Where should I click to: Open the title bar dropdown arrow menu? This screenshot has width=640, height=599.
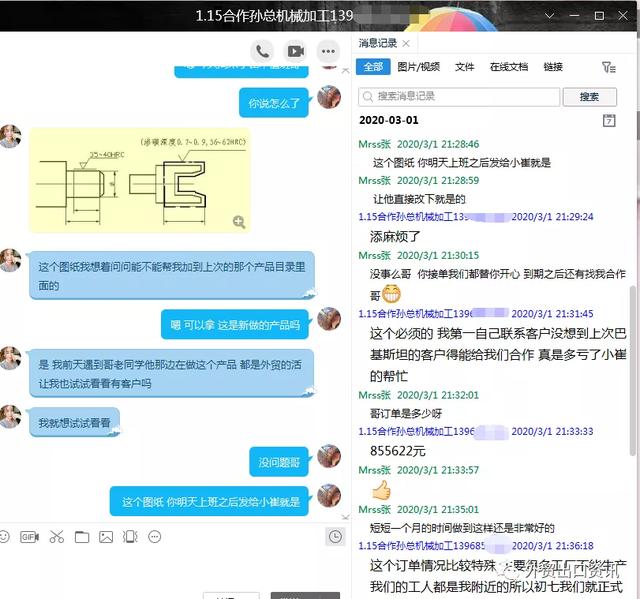click(x=551, y=16)
